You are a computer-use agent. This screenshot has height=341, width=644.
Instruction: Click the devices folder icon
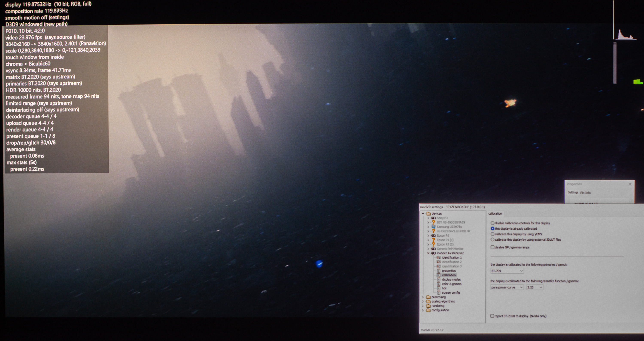[x=428, y=213]
